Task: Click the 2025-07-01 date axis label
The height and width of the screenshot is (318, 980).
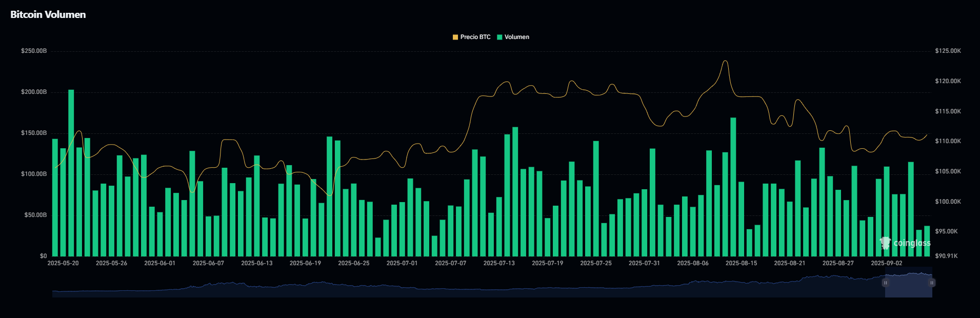Action: click(x=402, y=263)
